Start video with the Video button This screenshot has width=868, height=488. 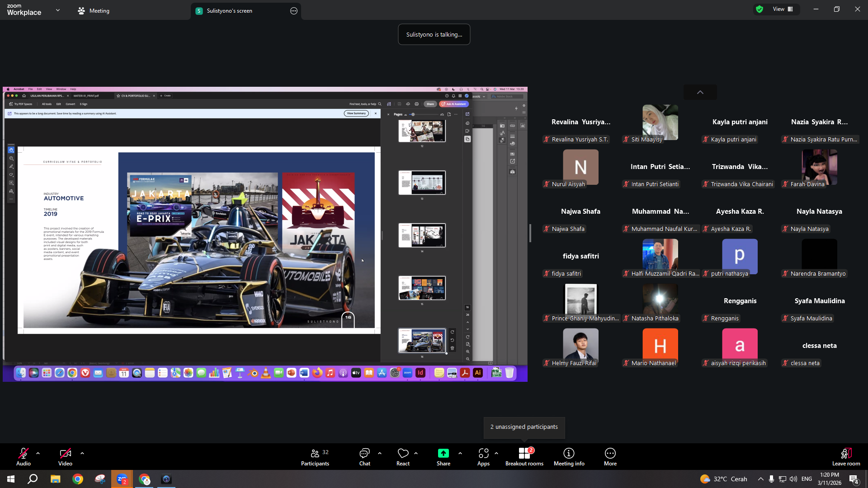point(65,457)
